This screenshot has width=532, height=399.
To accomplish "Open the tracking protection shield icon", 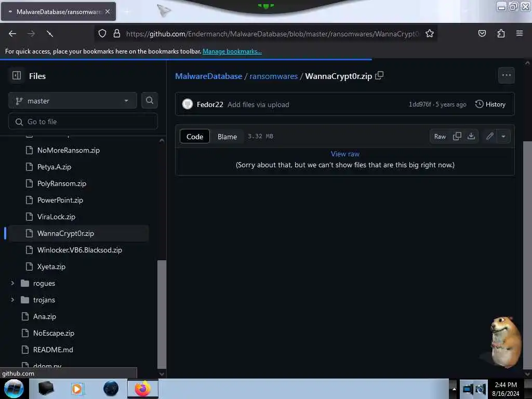I will coord(102,33).
